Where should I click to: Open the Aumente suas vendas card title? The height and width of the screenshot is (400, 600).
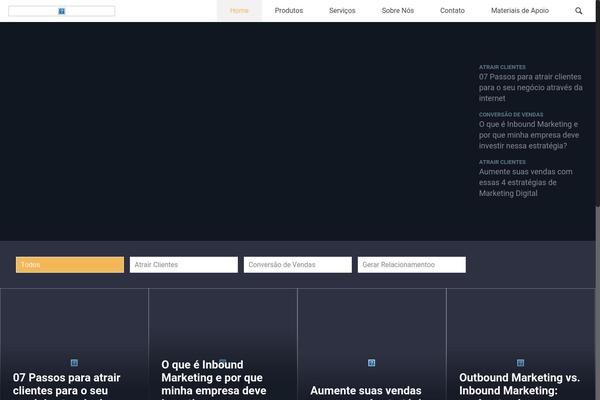tap(366, 393)
